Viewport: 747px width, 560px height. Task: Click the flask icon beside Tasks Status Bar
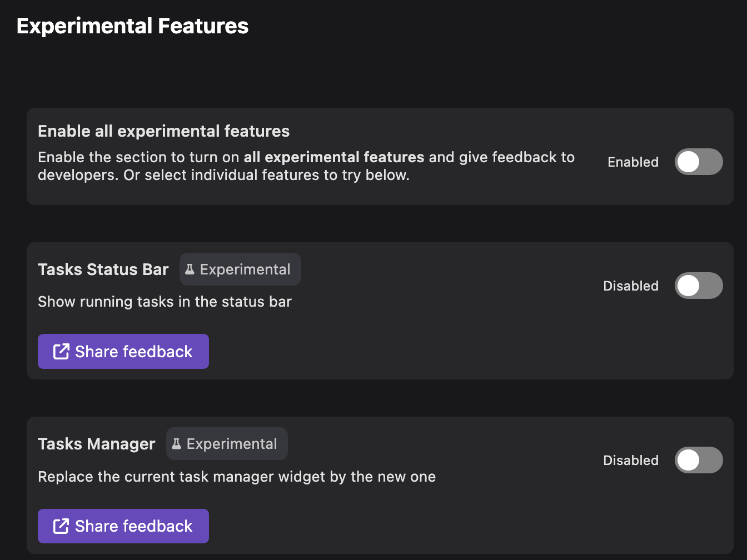(190, 269)
